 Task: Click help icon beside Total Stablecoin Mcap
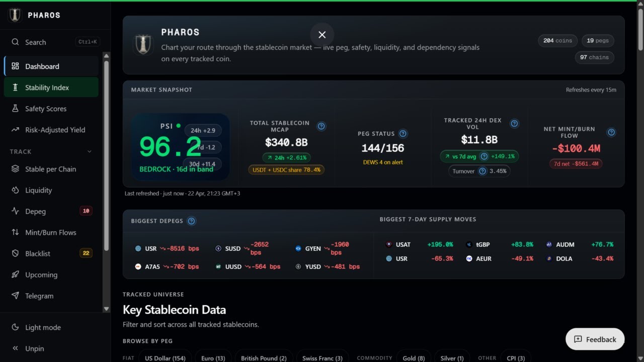tap(321, 126)
